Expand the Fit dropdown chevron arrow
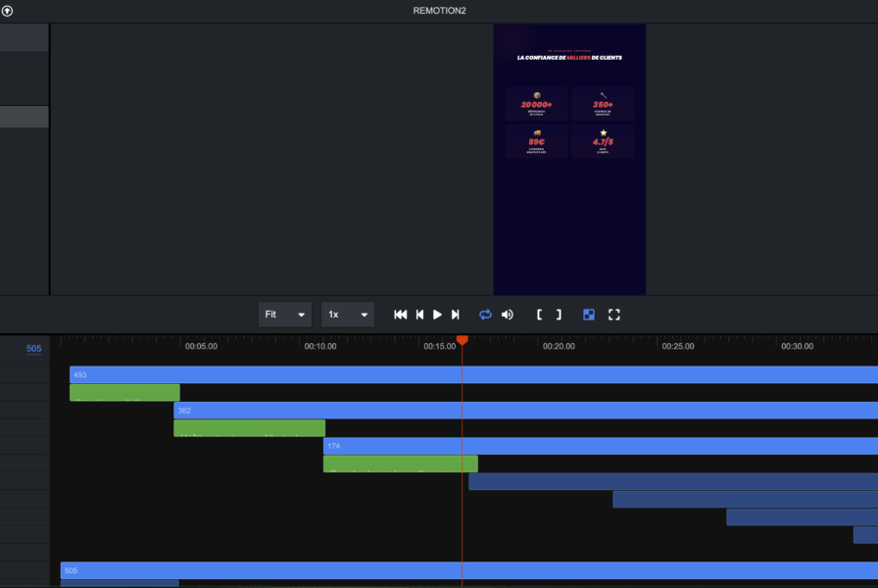The image size is (878, 588). pyautogui.click(x=302, y=315)
